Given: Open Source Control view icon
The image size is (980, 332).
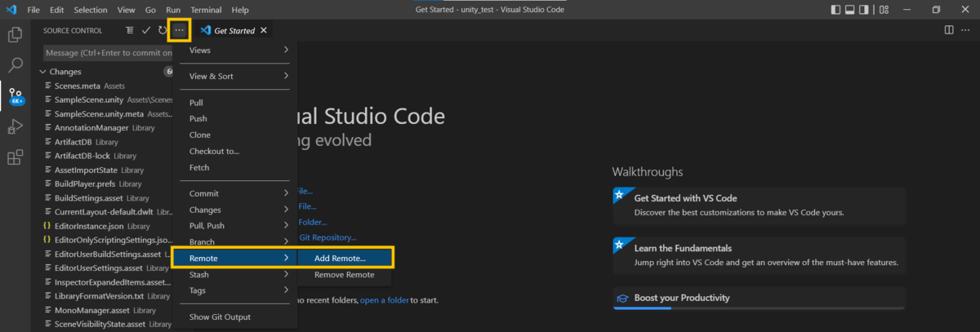Looking at the screenshot, I should tap(16, 96).
